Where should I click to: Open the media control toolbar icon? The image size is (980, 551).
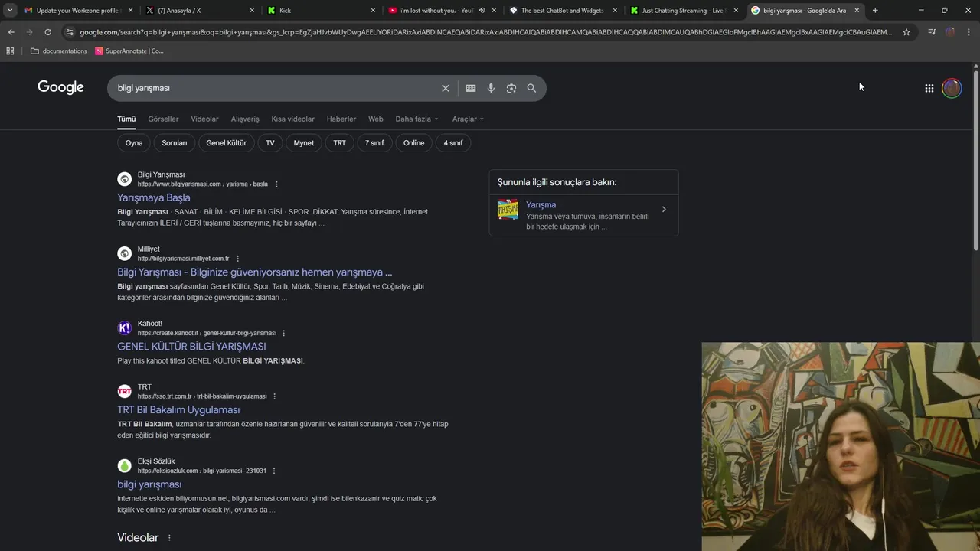coord(932,32)
